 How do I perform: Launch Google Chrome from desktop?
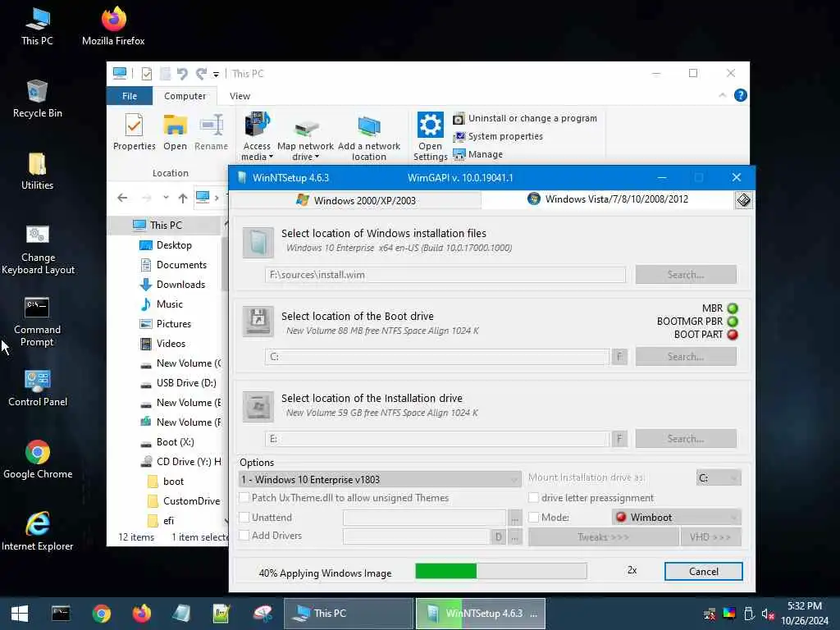pos(38,459)
